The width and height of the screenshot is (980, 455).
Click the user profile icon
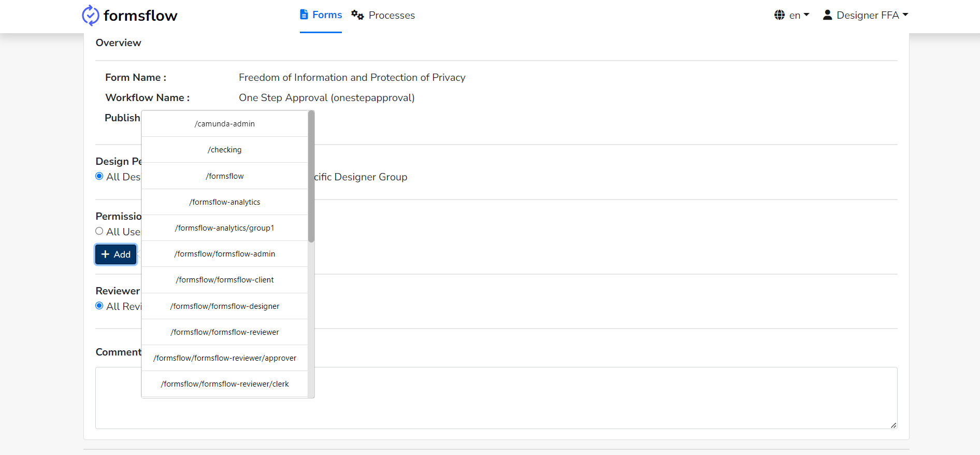(x=828, y=15)
